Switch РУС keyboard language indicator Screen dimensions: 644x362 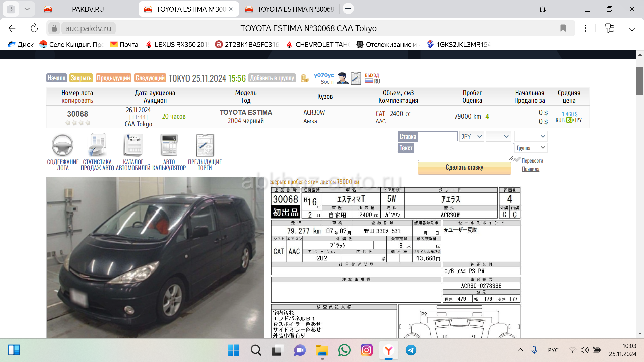553,350
